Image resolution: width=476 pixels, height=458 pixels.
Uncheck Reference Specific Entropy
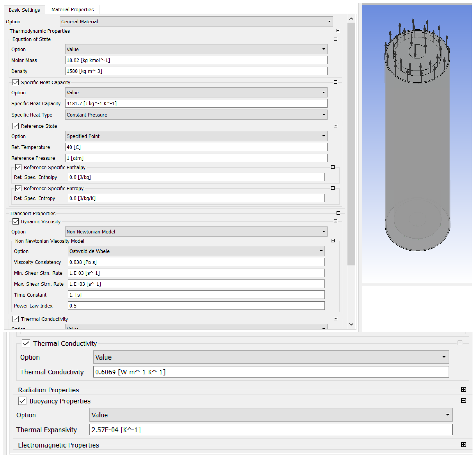pyautogui.click(x=18, y=188)
